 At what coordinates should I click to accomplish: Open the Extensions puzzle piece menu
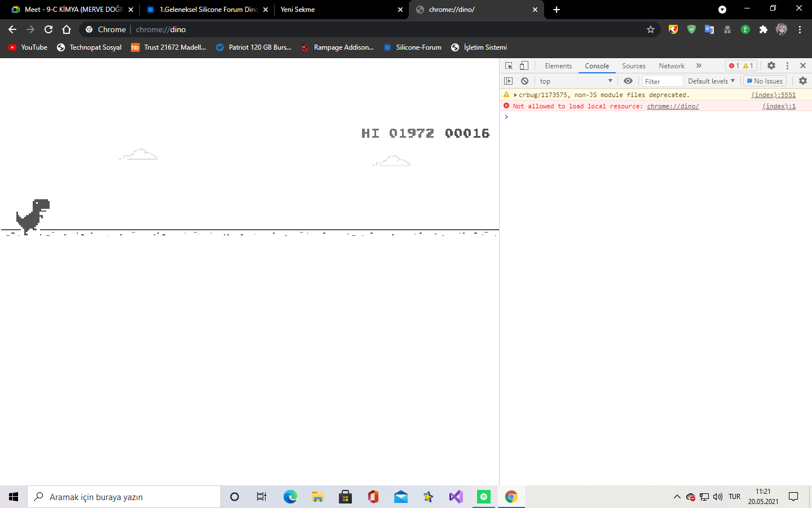click(x=763, y=29)
